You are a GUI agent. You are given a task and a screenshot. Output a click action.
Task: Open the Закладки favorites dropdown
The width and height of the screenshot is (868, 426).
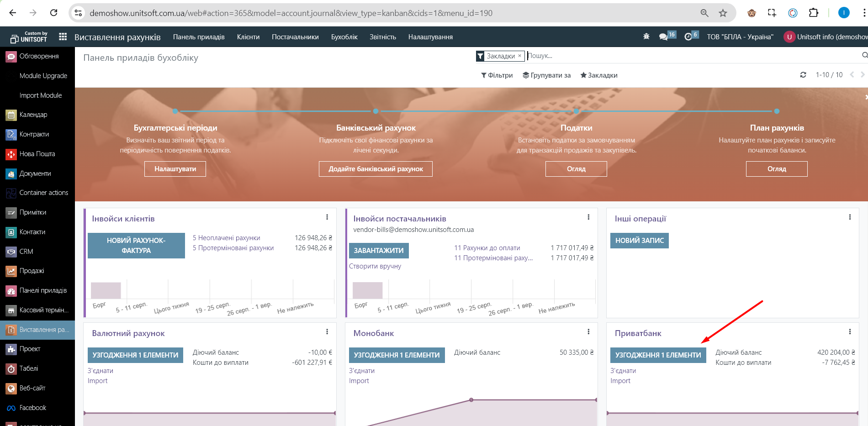[598, 75]
